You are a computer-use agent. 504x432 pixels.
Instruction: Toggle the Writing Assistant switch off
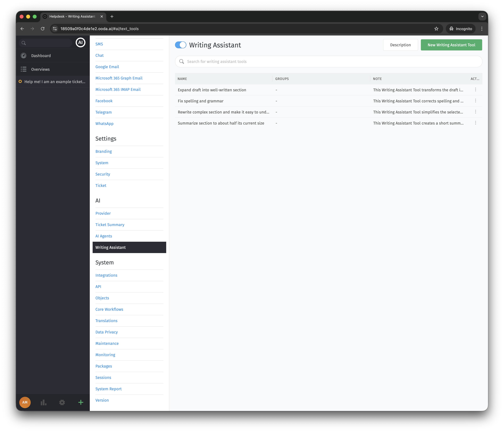181,45
